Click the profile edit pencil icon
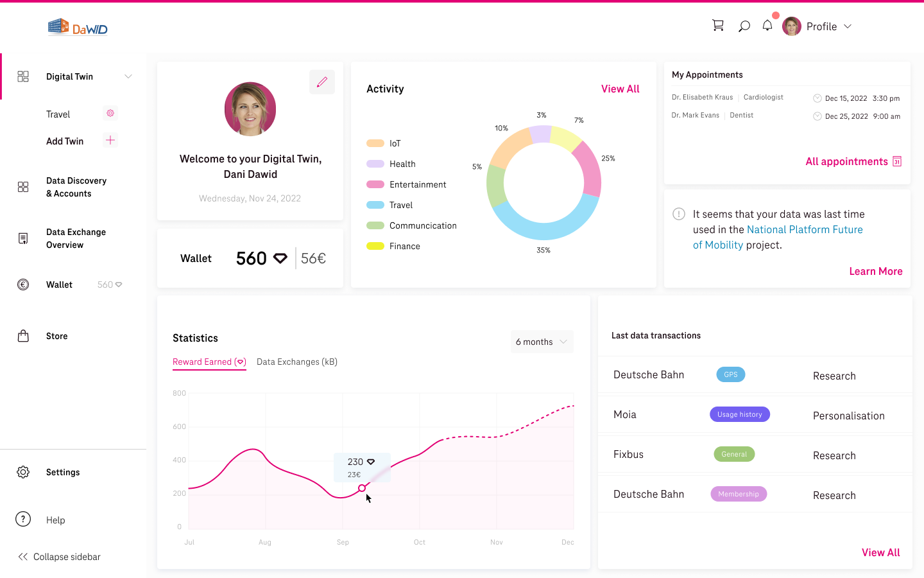 (322, 82)
